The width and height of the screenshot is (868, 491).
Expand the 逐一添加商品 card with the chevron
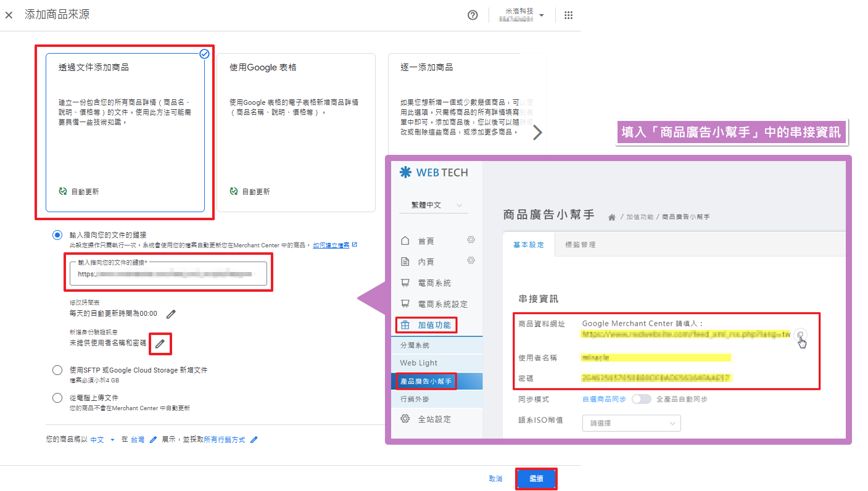[538, 132]
